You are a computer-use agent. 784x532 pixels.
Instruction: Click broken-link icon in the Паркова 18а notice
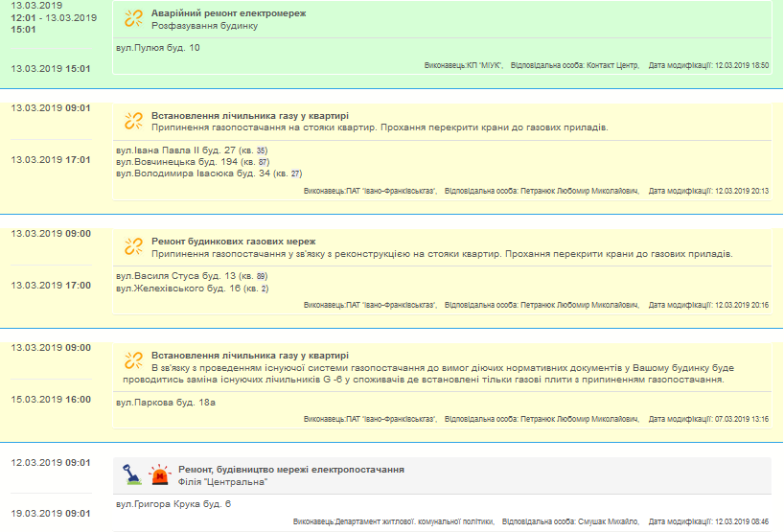(x=133, y=360)
